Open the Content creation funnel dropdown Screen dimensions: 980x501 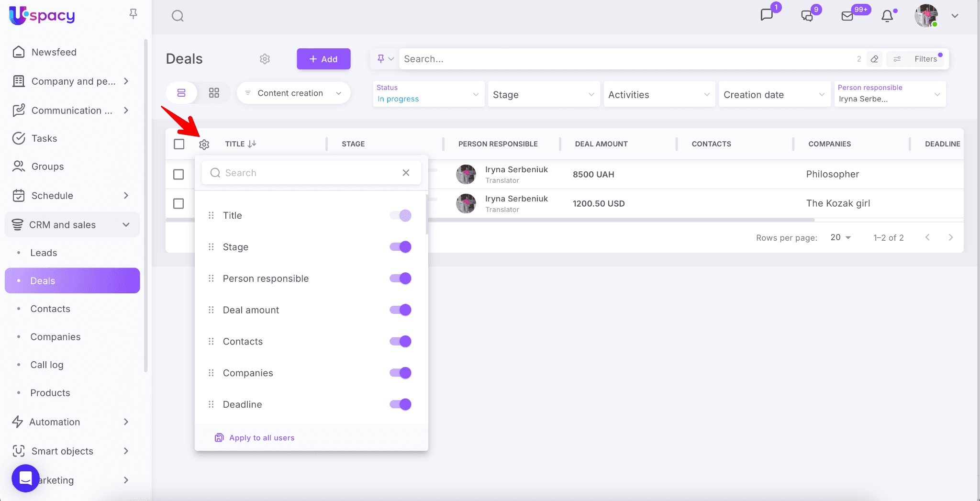tap(293, 93)
